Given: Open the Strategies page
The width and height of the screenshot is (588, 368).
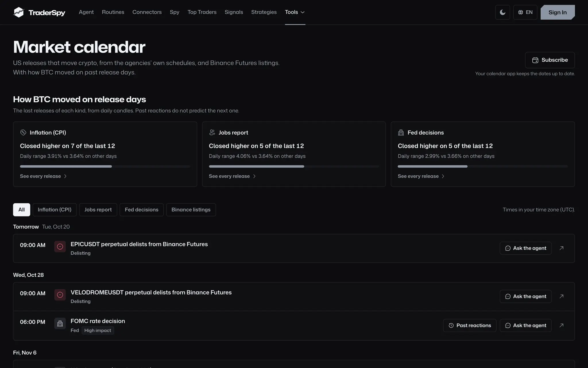Looking at the screenshot, I should (264, 12).
